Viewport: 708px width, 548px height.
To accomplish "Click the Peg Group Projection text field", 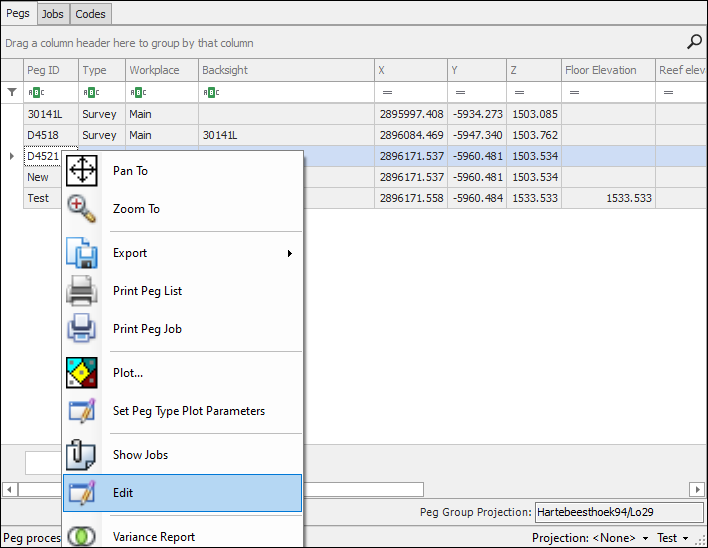I will click(618, 512).
